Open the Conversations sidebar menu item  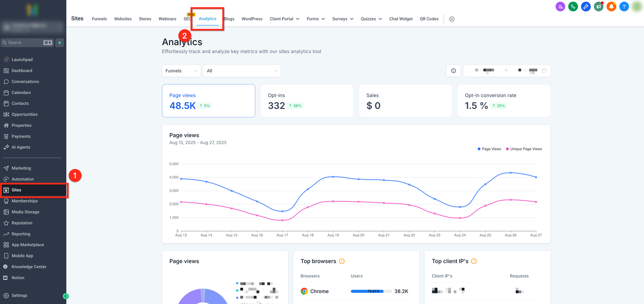tap(25, 82)
